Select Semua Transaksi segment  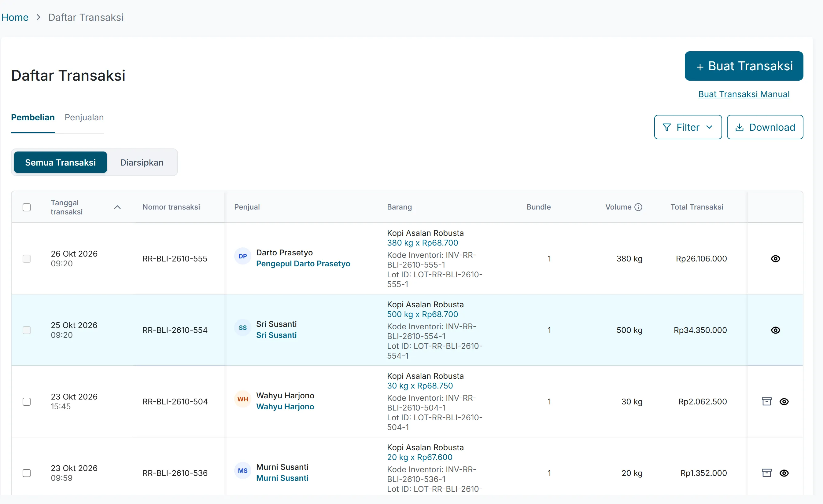tap(61, 163)
